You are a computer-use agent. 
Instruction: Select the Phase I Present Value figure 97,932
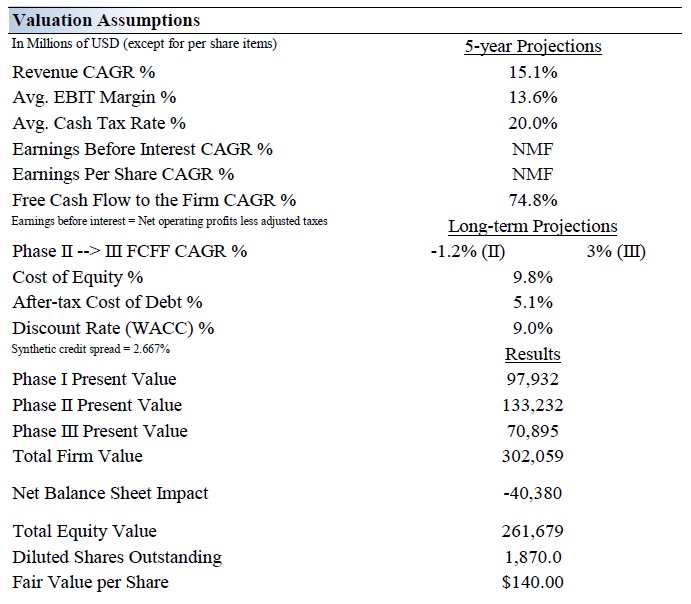(532, 380)
